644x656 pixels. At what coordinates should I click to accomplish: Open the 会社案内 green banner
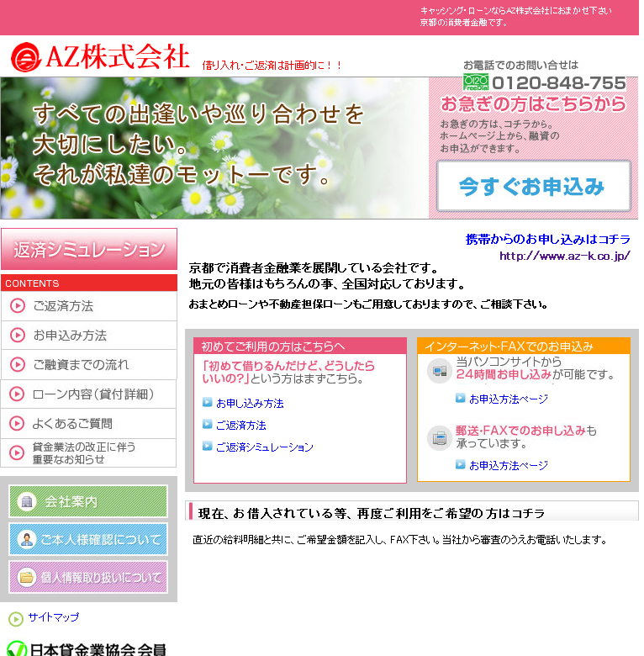click(x=88, y=500)
